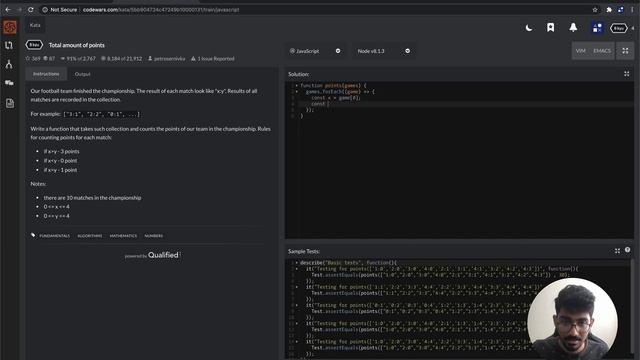Open the user profile avatar
Image resolution: width=640 pixels, height=360 pixels.
coord(597,27)
